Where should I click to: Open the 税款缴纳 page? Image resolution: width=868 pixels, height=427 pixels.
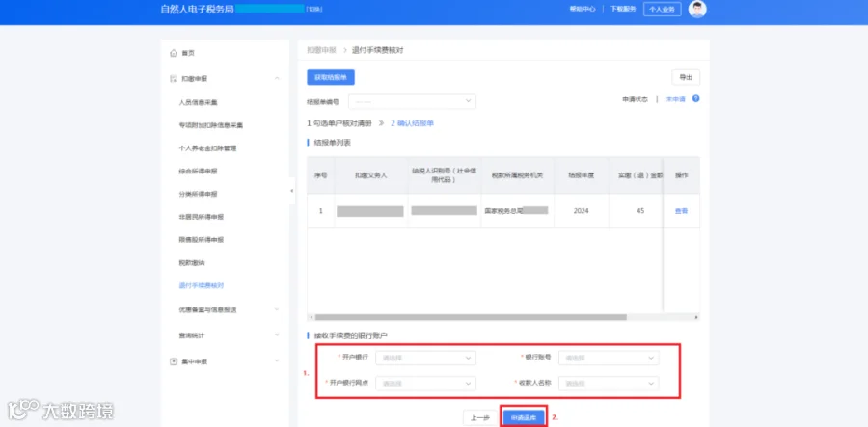pos(192,263)
